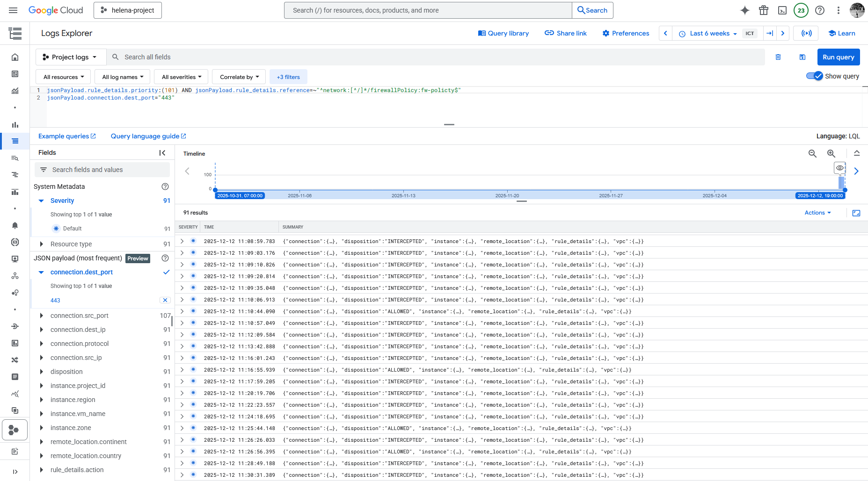868x481 pixels.
Task: Remove the 443 dest_port filter
Action: tap(165, 300)
